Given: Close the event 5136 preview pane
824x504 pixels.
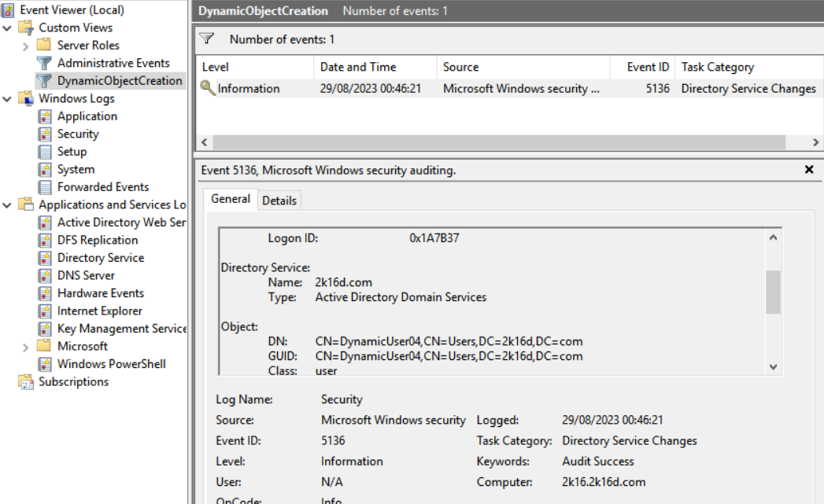Looking at the screenshot, I should (x=809, y=170).
